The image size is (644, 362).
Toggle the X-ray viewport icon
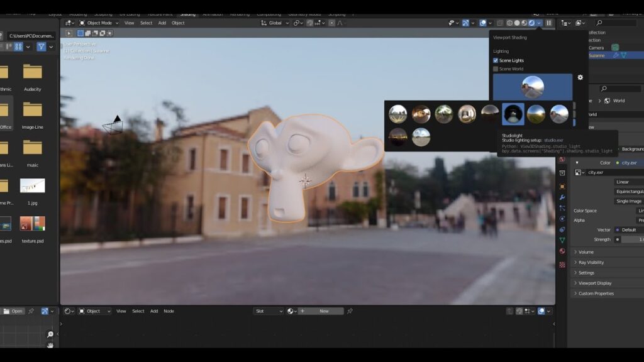click(500, 23)
